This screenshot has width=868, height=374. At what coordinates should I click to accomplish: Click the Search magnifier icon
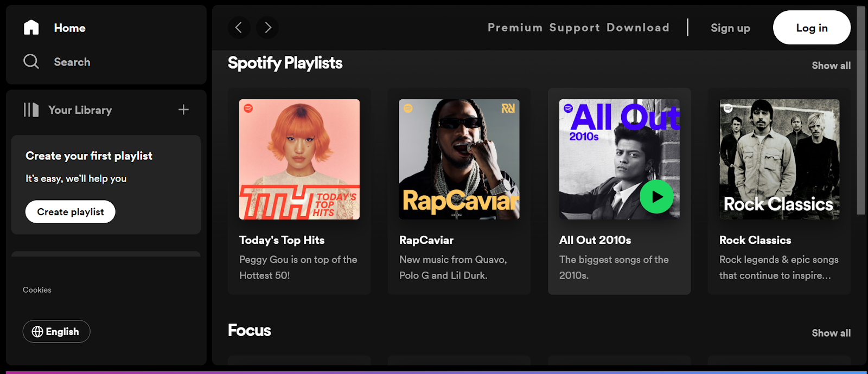click(x=31, y=61)
